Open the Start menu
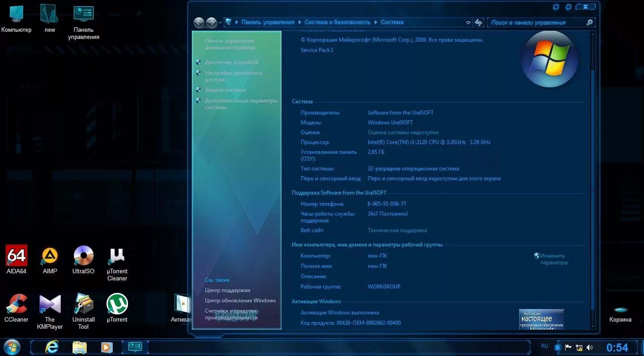 (x=12, y=347)
